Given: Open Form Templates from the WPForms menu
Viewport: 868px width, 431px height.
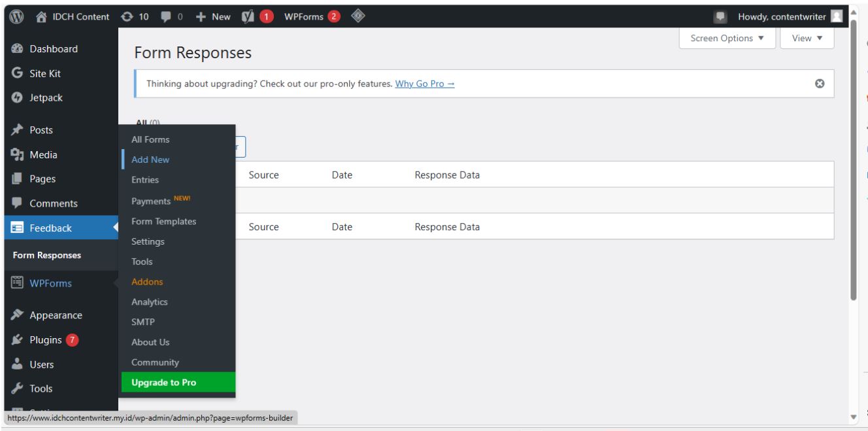Looking at the screenshot, I should click(x=165, y=221).
